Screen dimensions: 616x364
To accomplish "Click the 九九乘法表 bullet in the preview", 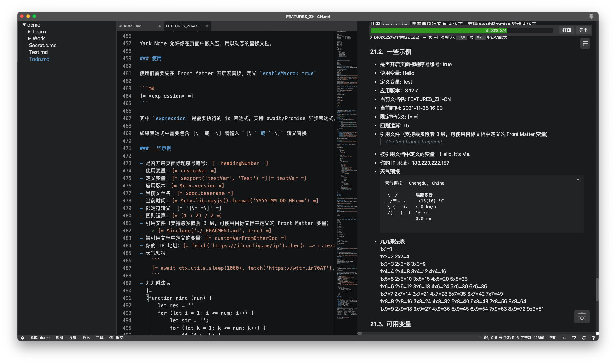I will click(x=392, y=241).
